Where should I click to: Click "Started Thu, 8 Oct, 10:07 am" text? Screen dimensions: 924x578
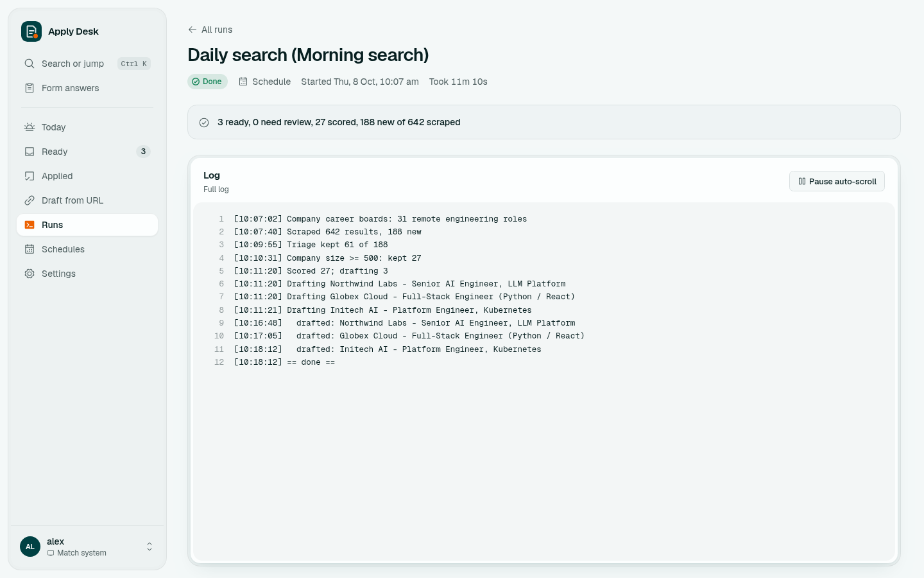pyautogui.click(x=360, y=82)
